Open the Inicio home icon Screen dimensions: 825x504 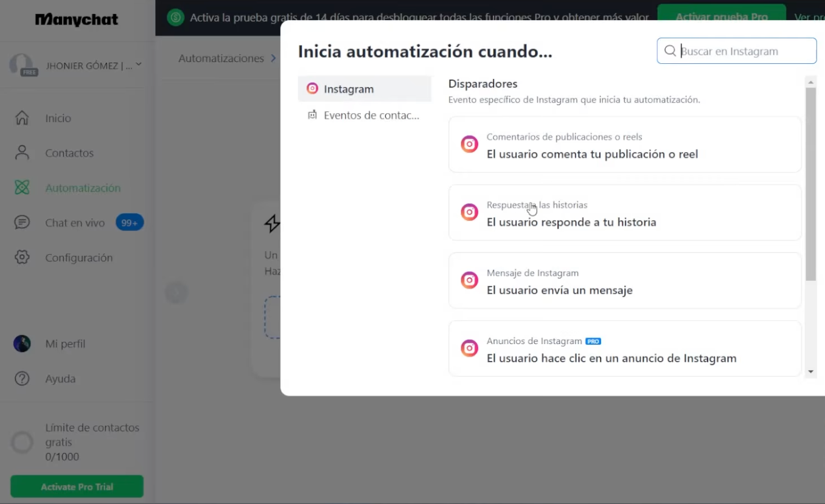(x=22, y=118)
